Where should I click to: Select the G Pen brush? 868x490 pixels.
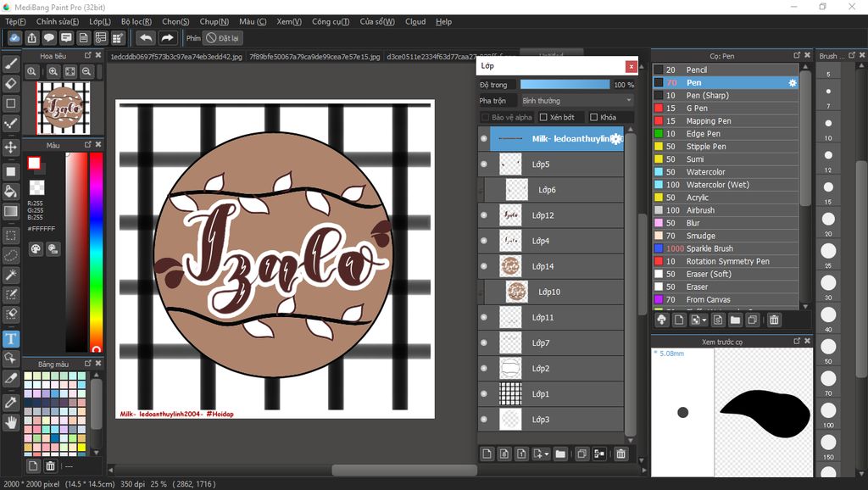[x=726, y=108]
